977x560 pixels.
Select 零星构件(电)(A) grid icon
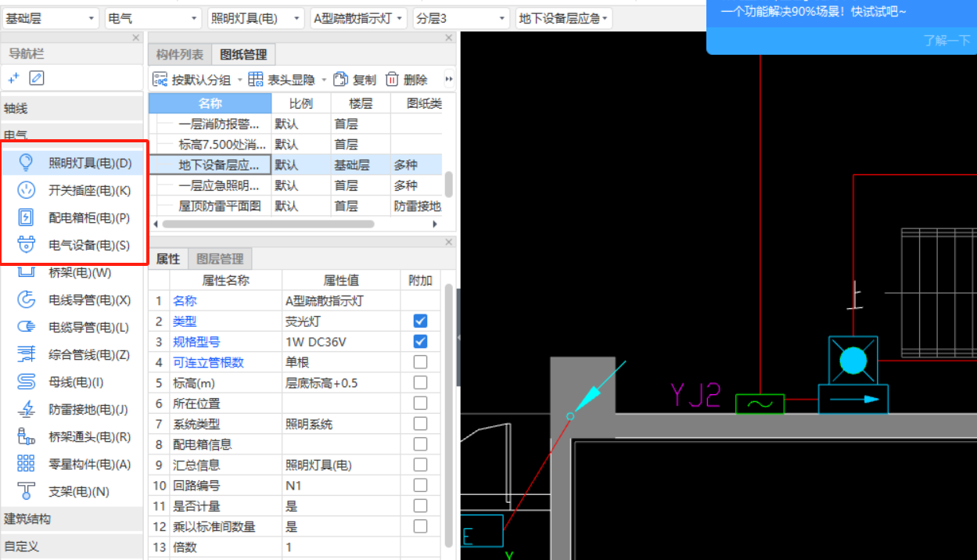point(26,464)
